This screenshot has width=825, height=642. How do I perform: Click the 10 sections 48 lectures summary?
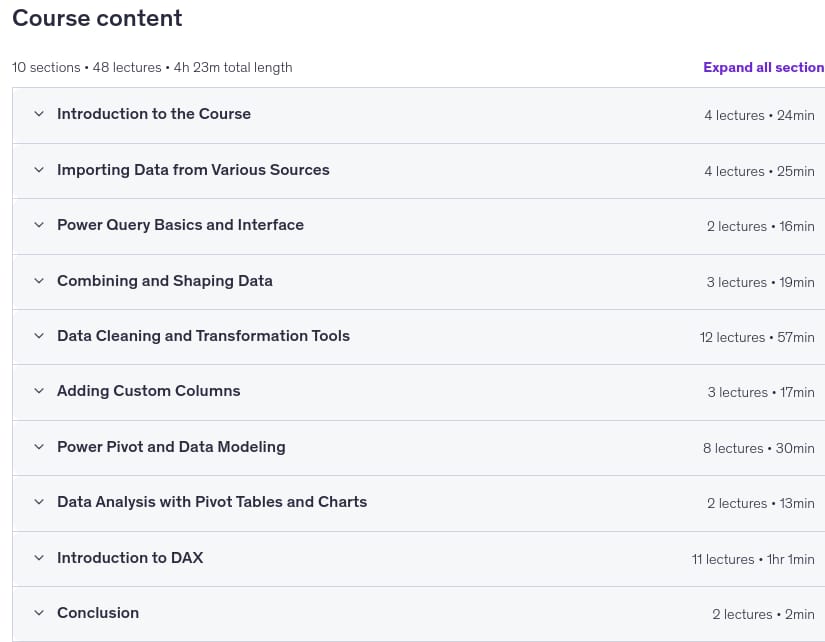click(152, 67)
